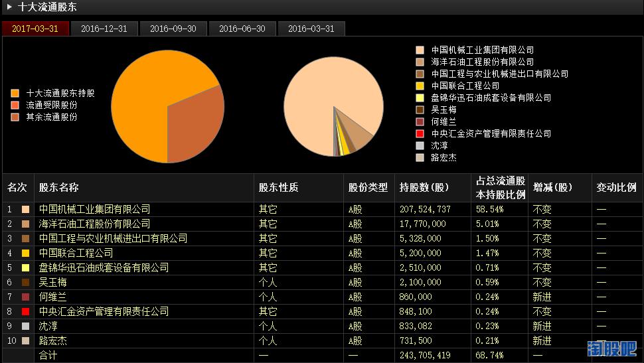Click table row 9 gray swatch
The width and height of the screenshot is (644, 363).
tap(25, 326)
